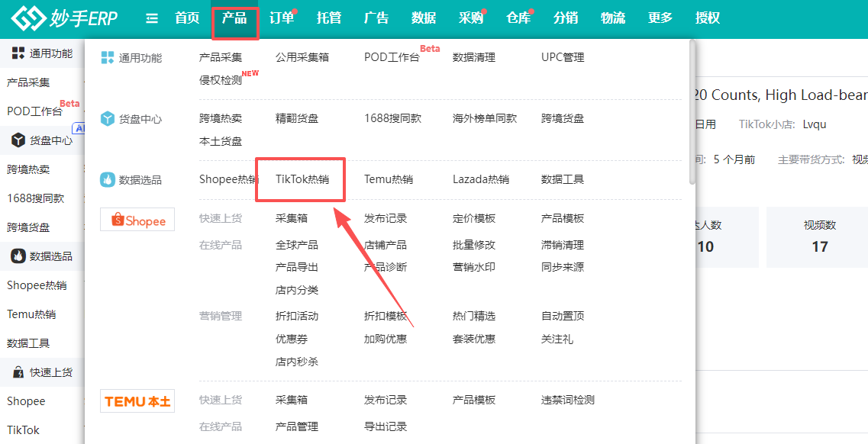Click 1688搜同款 in the left sidebar

(35, 198)
